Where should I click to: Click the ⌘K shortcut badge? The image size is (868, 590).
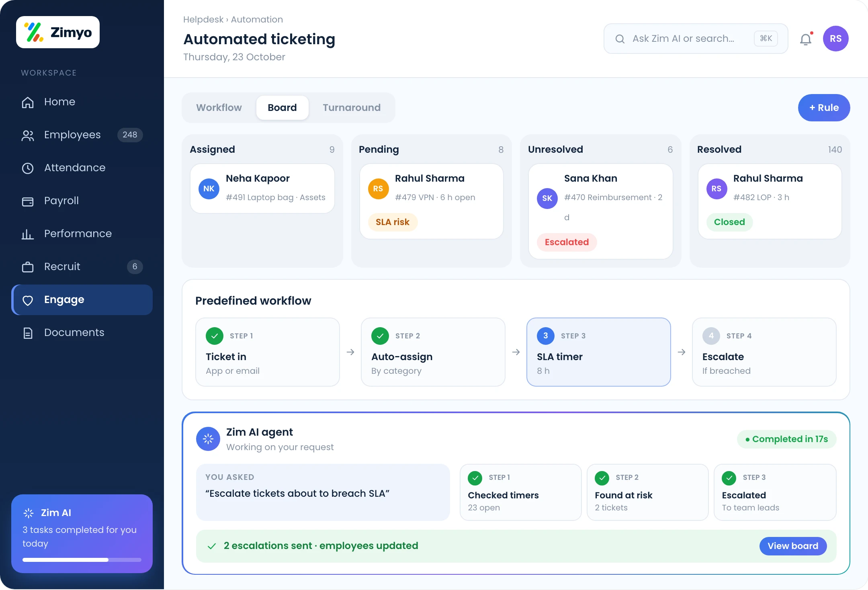tap(766, 39)
